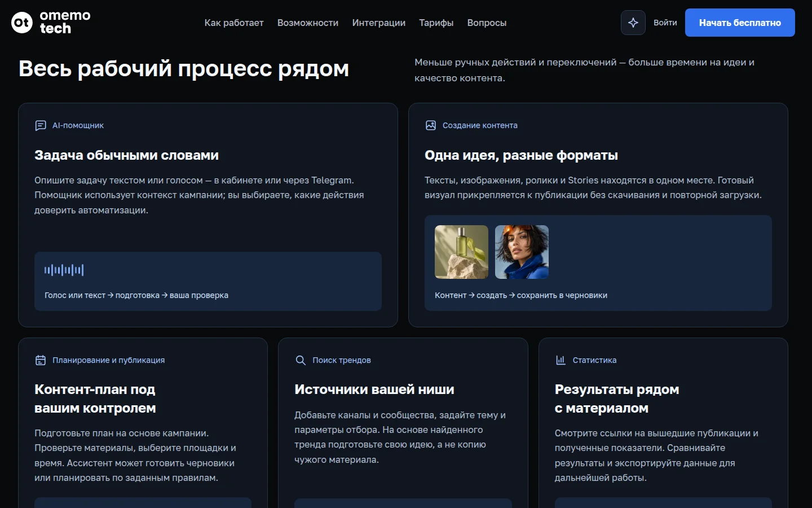This screenshot has height=508, width=812.
Task: Click heading Источники вашей ниши
Action: coord(374,389)
